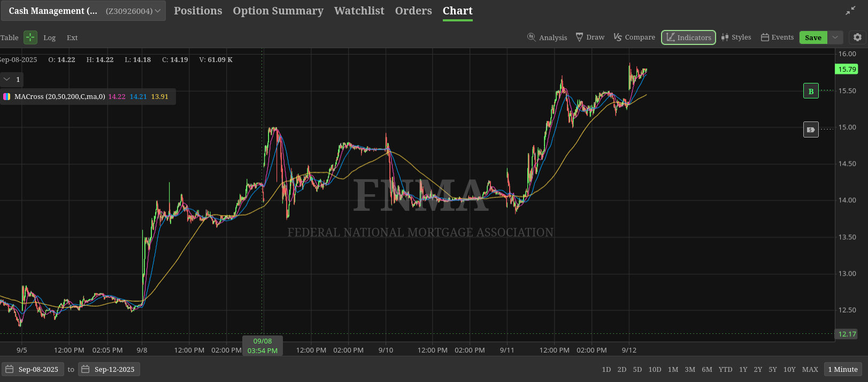Collapse the indicator list chevron
The height and width of the screenshot is (382, 868).
point(7,79)
